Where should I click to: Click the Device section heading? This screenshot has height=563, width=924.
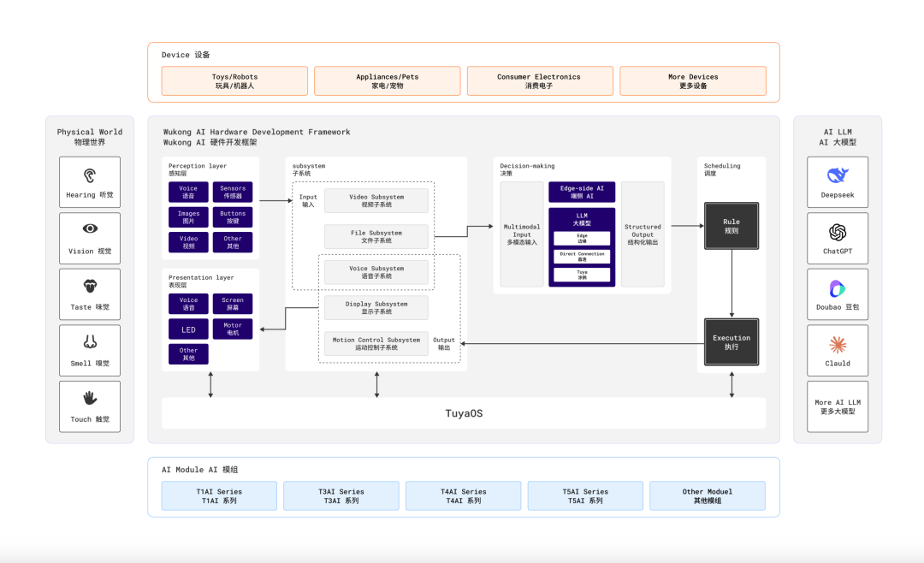click(186, 55)
